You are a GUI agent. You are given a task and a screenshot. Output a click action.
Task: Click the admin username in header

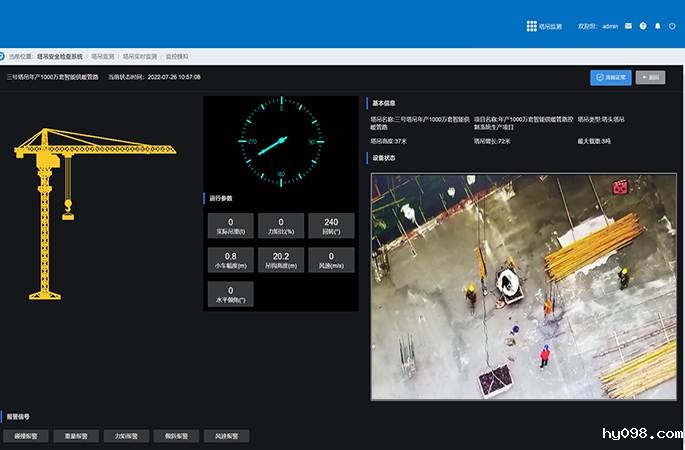tap(610, 26)
